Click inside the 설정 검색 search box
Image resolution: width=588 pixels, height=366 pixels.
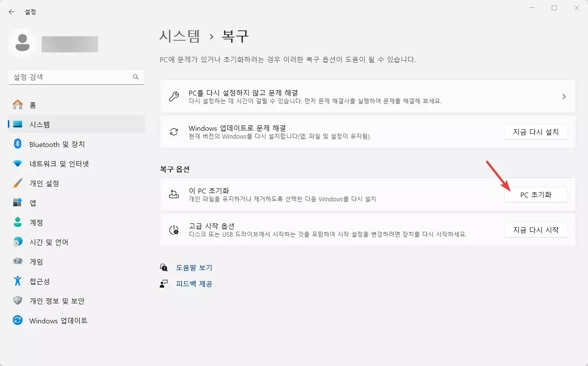click(76, 77)
